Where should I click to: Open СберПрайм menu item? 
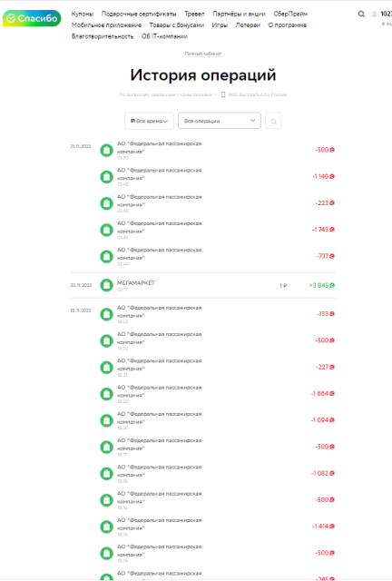(x=290, y=14)
